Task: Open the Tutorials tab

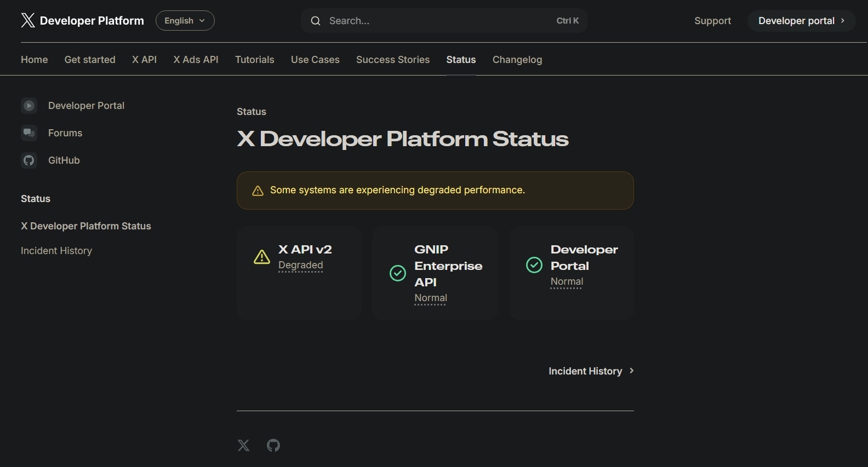Action: pos(255,60)
